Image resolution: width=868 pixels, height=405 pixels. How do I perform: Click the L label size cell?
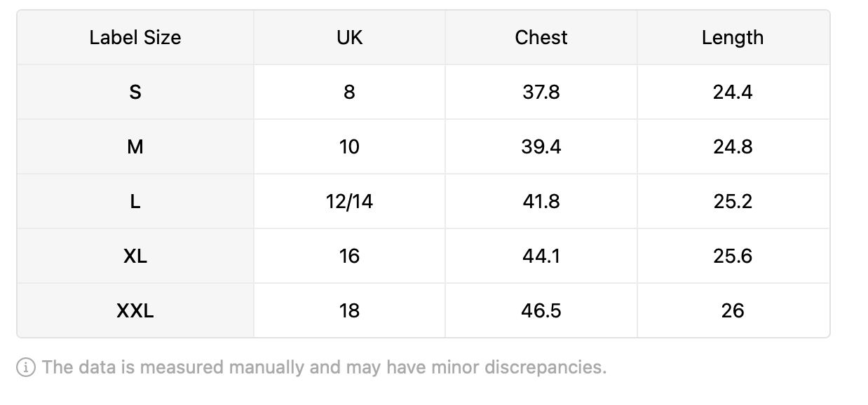135,201
